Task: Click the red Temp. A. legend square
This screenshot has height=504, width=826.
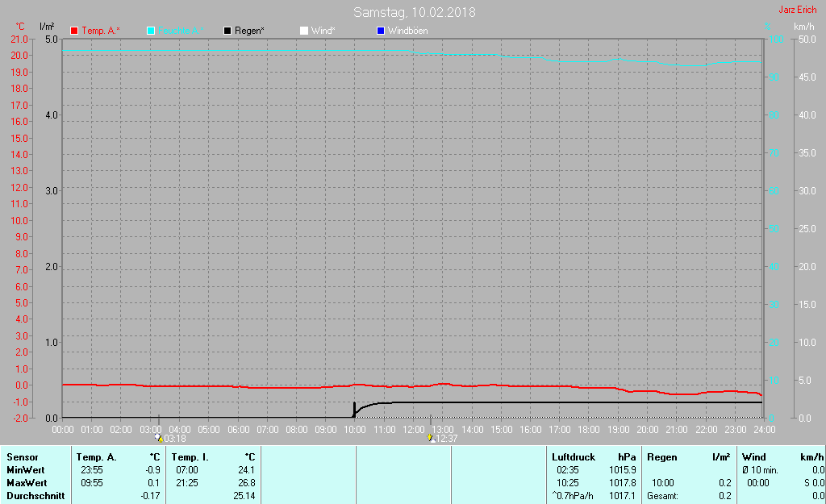Action: [74, 31]
